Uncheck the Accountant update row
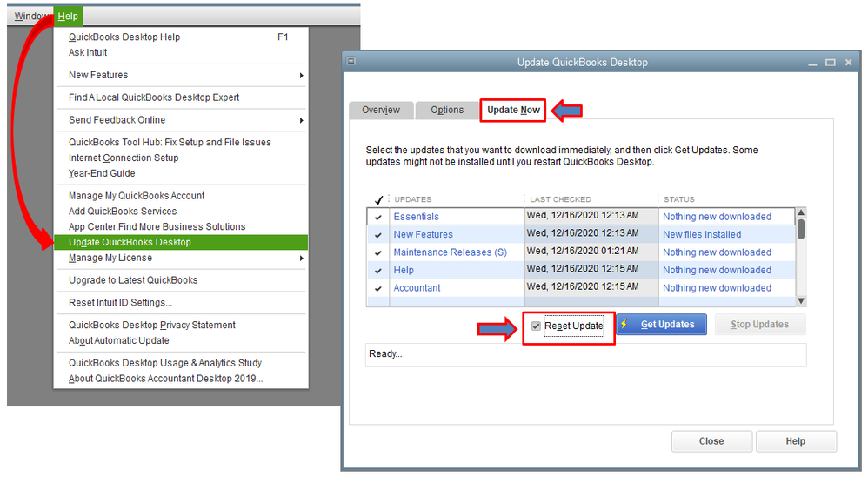868x477 pixels. click(378, 288)
